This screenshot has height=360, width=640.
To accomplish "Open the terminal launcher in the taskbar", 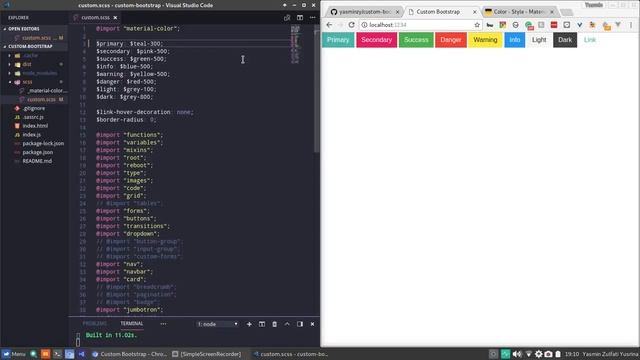I will click(58, 354).
